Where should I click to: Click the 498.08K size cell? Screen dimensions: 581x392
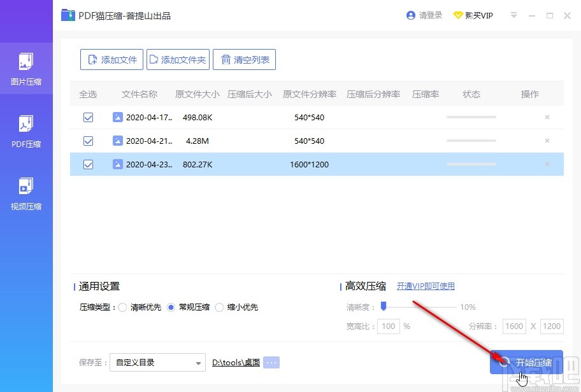pos(197,118)
